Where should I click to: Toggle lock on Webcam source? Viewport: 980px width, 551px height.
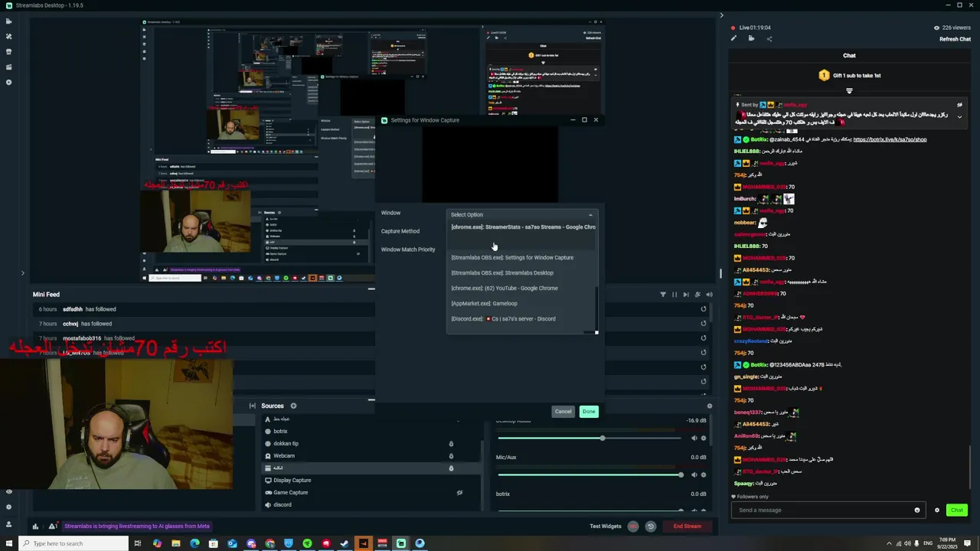(x=451, y=456)
